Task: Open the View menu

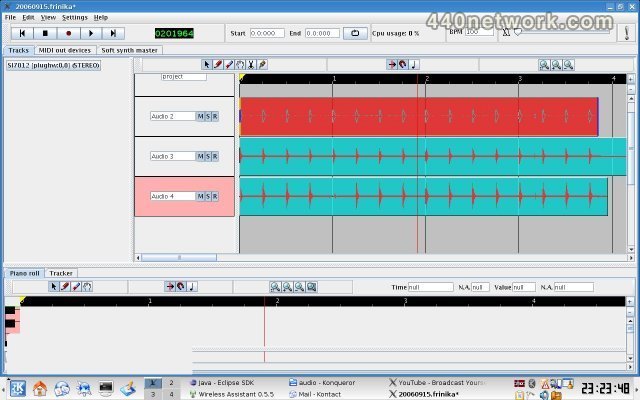Action: tap(48, 18)
